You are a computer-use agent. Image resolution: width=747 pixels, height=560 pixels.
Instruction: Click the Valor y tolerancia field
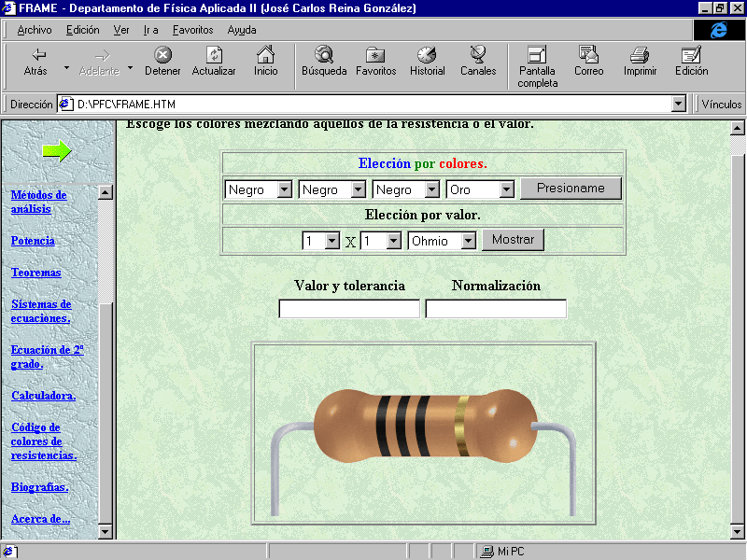point(349,309)
